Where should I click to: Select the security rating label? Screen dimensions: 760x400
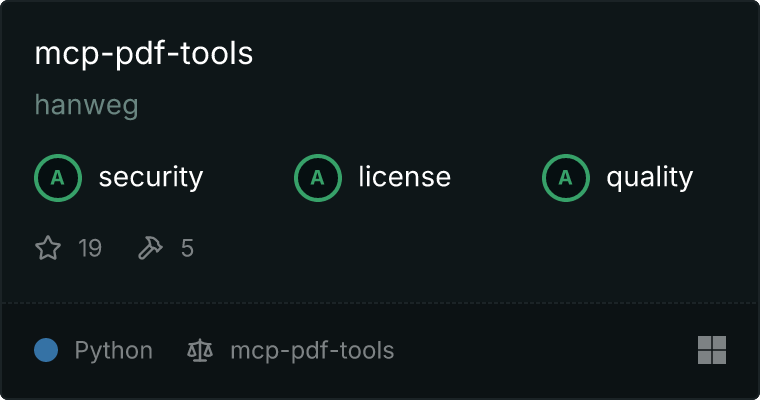pos(150,178)
